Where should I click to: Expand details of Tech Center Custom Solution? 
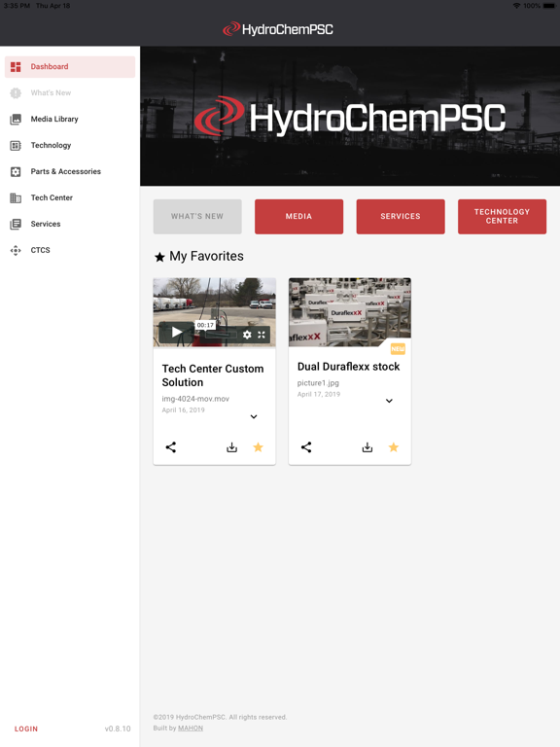pyautogui.click(x=254, y=416)
